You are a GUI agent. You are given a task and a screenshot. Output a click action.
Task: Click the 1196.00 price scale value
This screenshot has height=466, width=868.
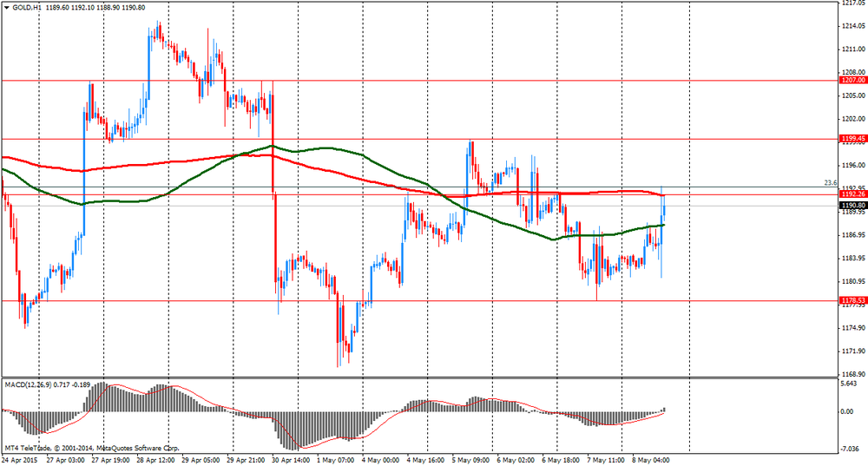coord(853,165)
